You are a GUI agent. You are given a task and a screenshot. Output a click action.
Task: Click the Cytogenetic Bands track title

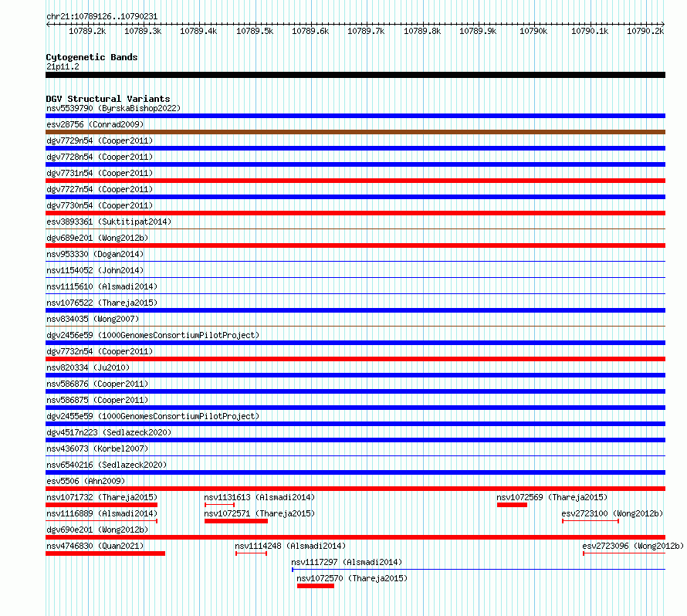tap(92, 57)
